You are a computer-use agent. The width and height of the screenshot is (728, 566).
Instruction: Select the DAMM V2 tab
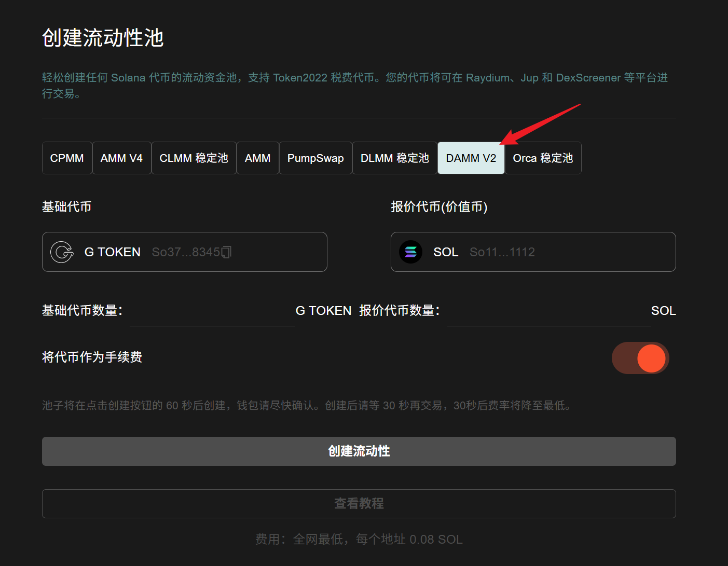471,158
